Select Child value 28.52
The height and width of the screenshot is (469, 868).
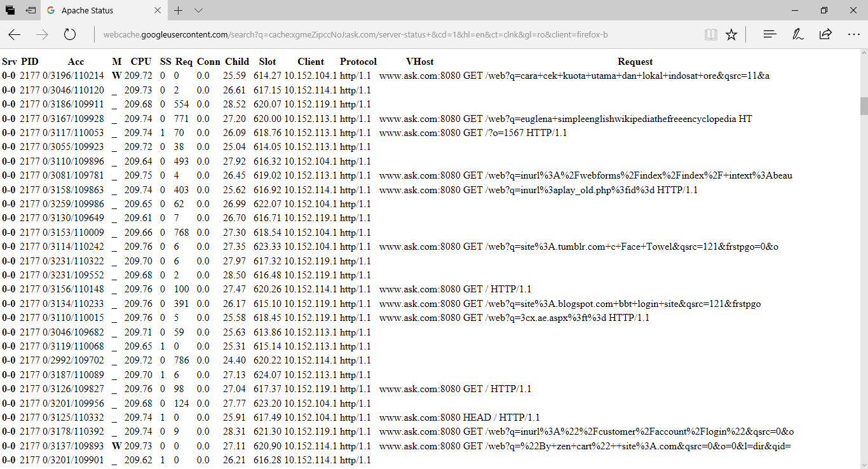(x=234, y=104)
